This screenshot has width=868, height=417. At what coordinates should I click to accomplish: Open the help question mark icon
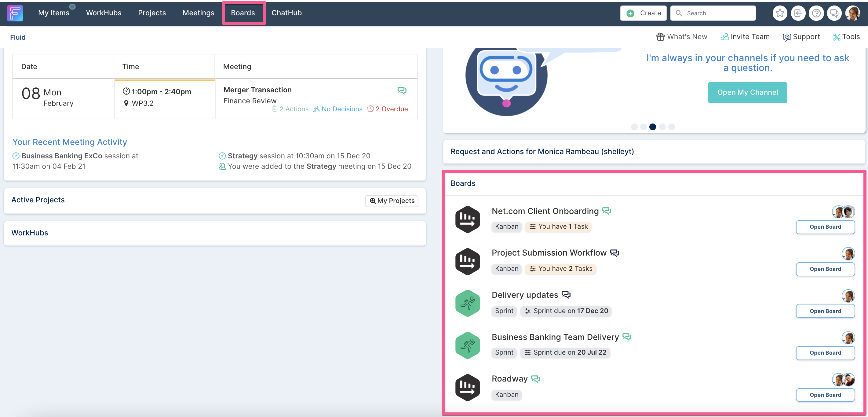[x=816, y=13]
